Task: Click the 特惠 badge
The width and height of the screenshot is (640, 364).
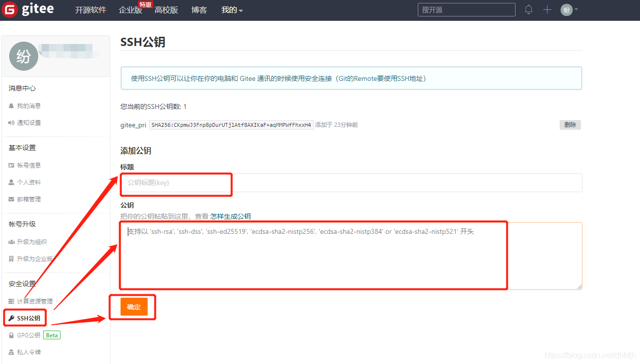Action: pyautogui.click(x=146, y=4)
